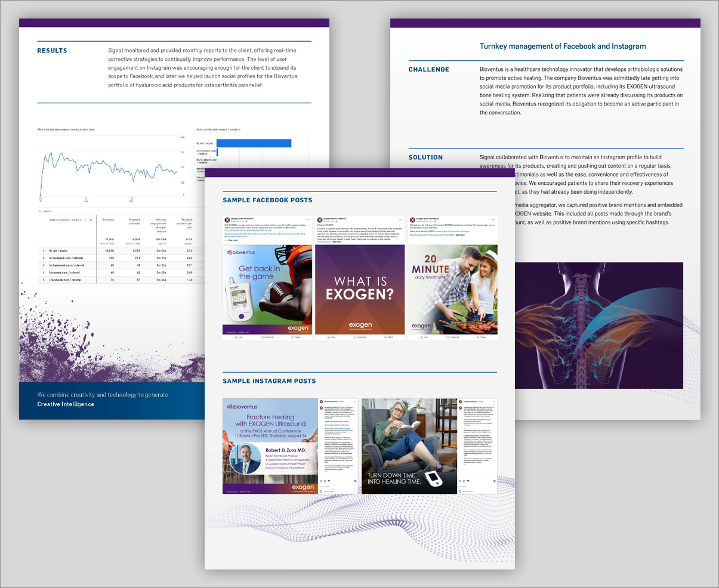Click the 'SOLUTION' section heading

pos(425,157)
